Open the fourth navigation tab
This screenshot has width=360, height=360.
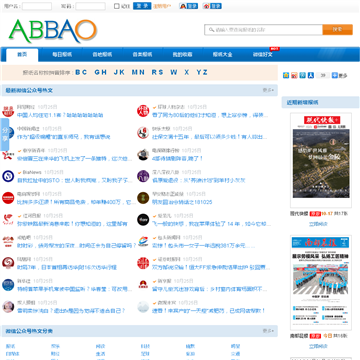142,55
